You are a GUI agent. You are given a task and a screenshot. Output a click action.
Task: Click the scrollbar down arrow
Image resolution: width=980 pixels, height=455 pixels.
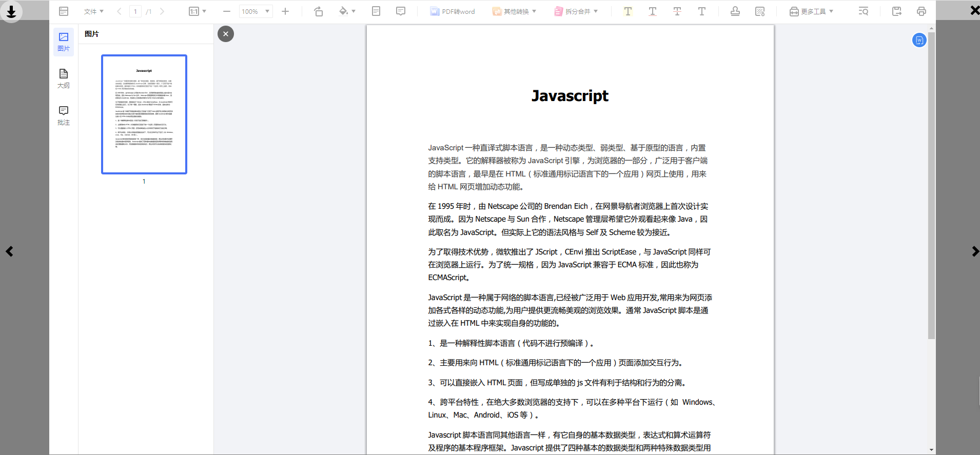coord(932,450)
